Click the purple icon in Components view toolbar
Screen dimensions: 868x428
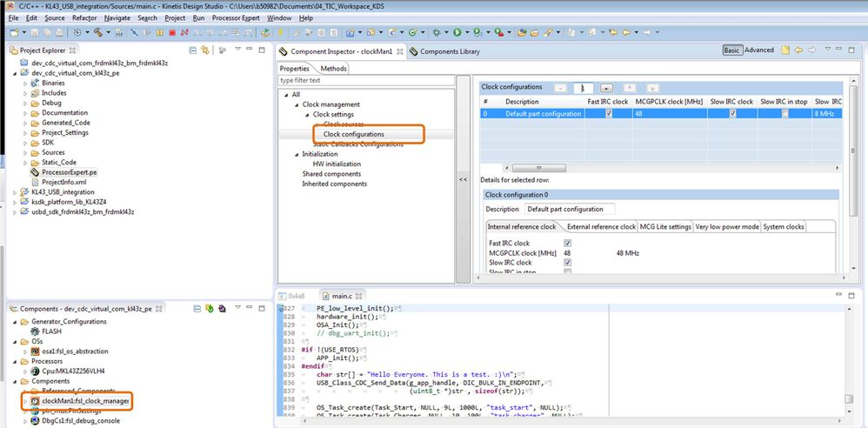(x=222, y=309)
